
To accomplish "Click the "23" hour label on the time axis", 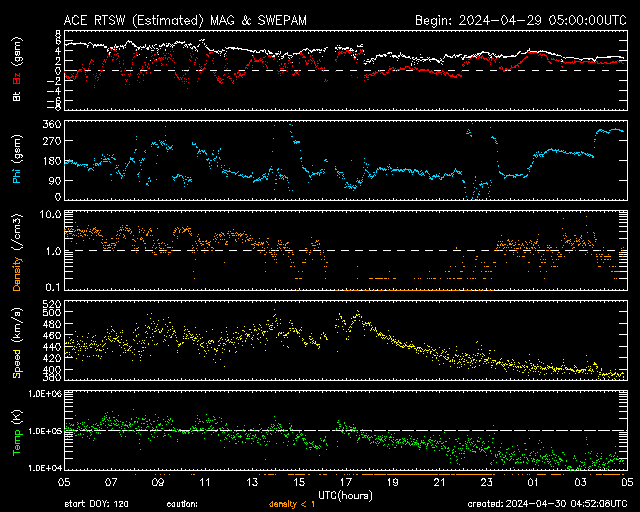I will (x=487, y=483).
